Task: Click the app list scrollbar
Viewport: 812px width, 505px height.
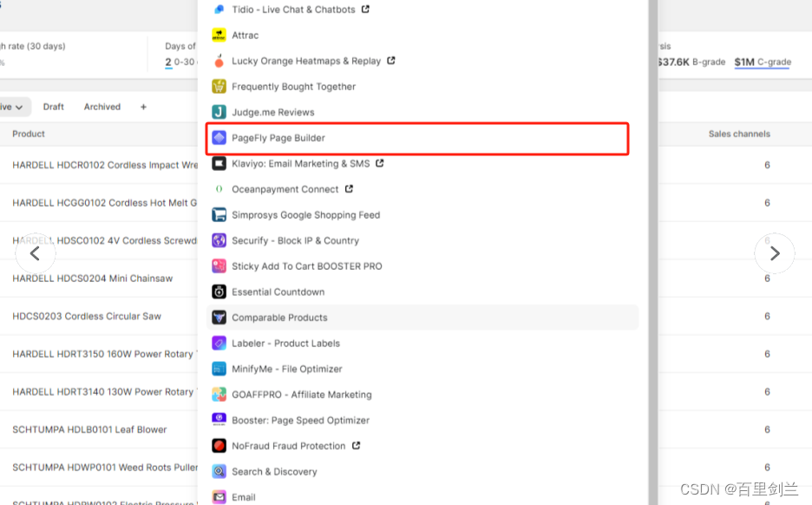Action: (653, 252)
